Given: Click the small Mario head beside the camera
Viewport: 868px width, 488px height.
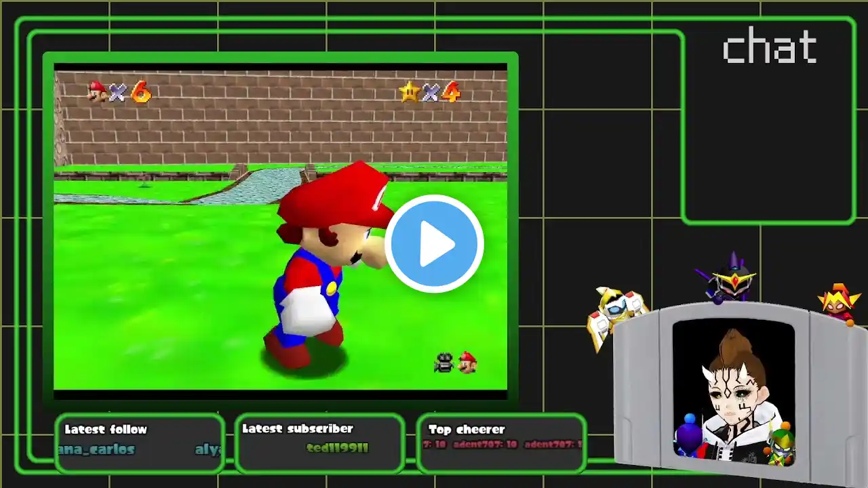Looking at the screenshot, I should coord(467,363).
